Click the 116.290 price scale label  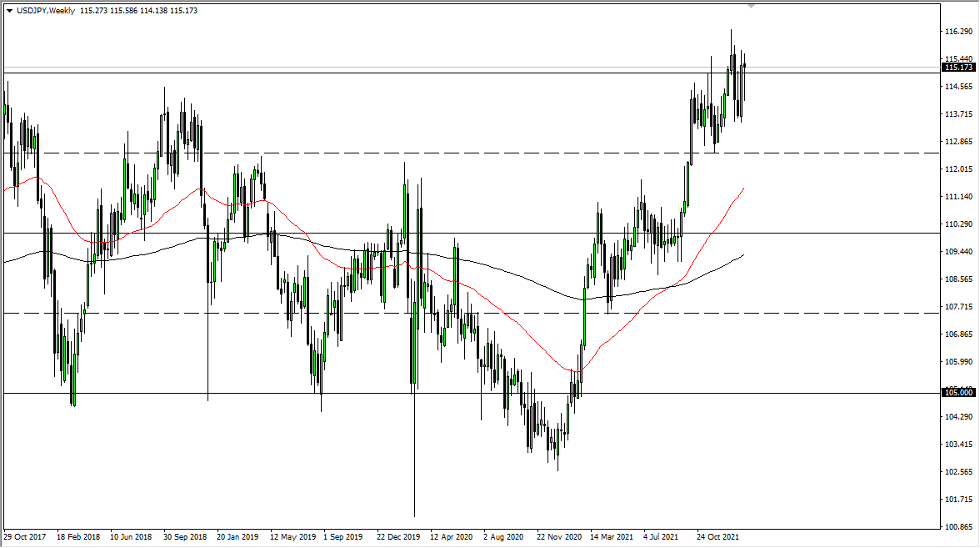pos(958,32)
